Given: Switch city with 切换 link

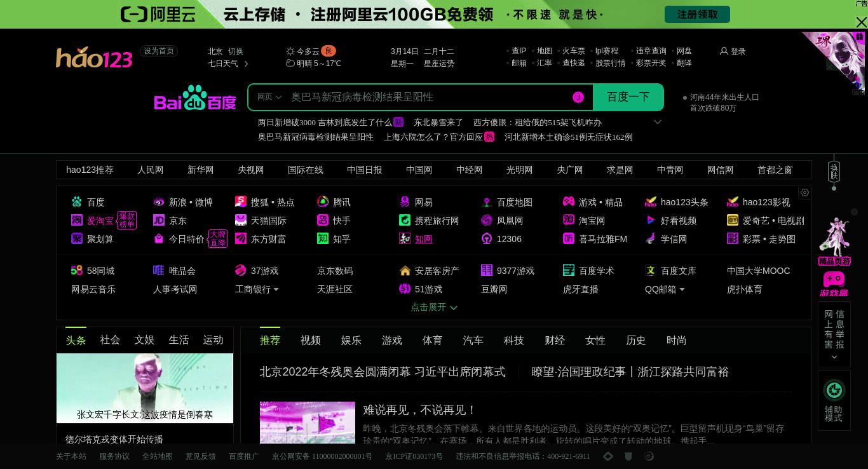Looking at the screenshot, I should click(x=236, y=51).
